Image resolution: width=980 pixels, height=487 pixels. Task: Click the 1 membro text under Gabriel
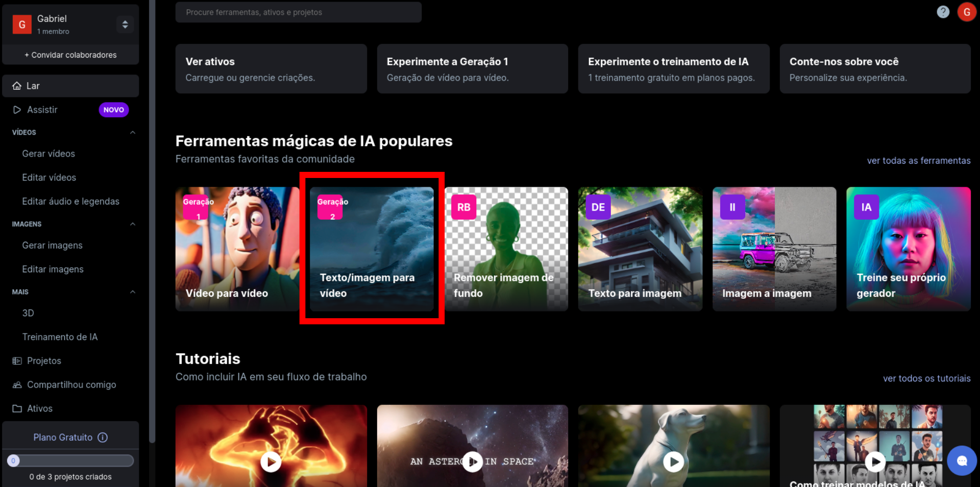coord(53,32)
